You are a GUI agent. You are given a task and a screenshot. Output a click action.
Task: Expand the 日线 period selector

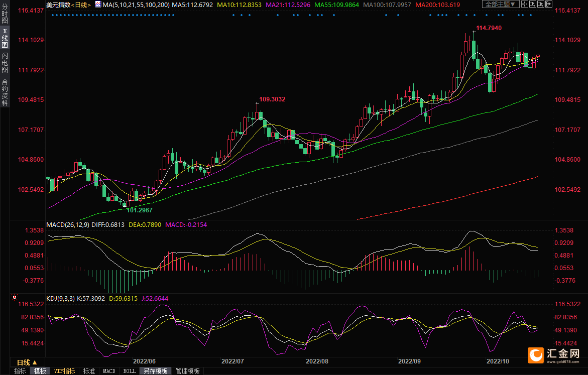click(27, 362)
